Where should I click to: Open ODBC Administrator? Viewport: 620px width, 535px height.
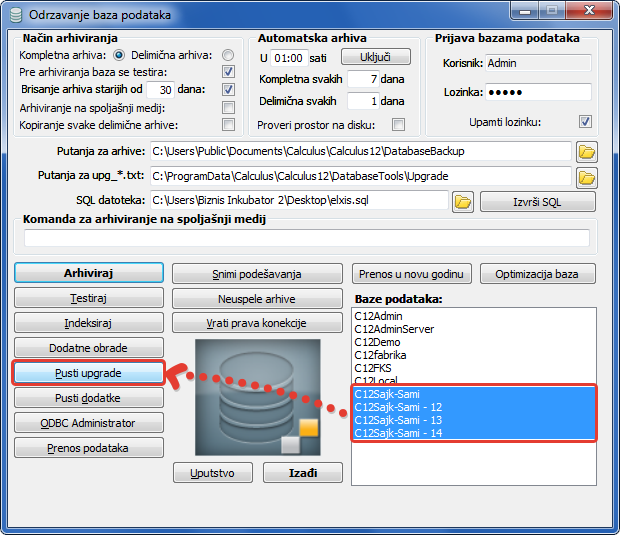88,423
